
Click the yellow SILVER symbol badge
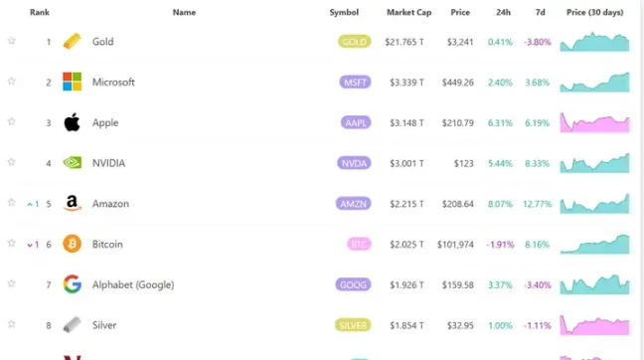[x=353, y=325]
